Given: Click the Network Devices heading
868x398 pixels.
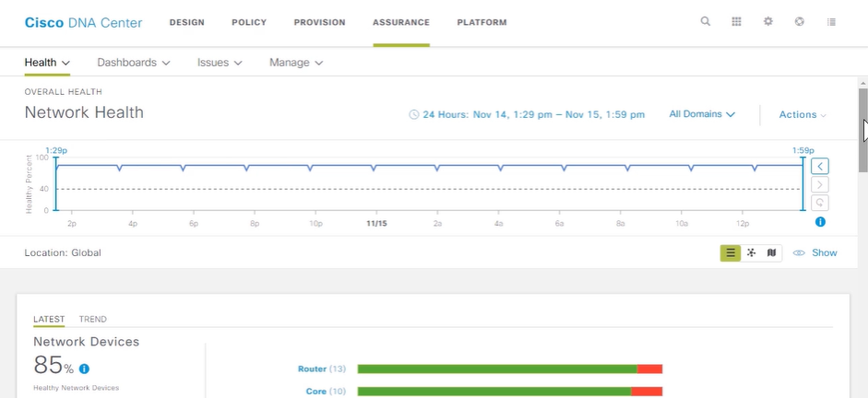Looking at the screenshot, I should click(x=87, y=342).
